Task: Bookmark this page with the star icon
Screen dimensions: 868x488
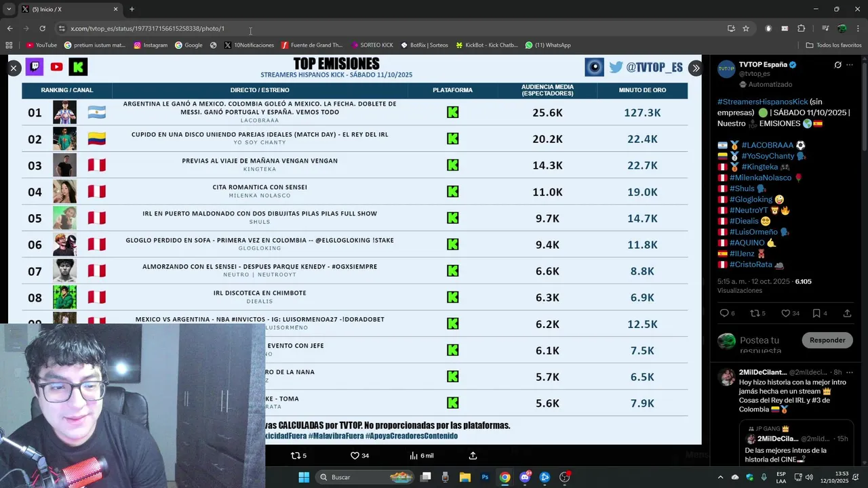Action: [746, 28]
